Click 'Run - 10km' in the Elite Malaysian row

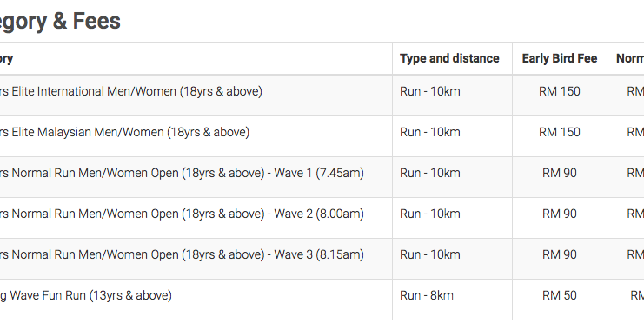tap(430, 132)
